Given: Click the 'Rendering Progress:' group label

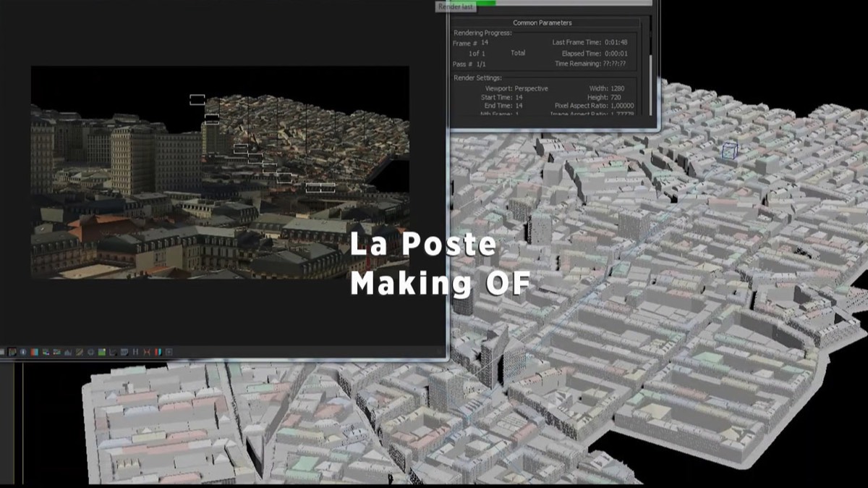Looking at the screenshot, I should 482,33.
